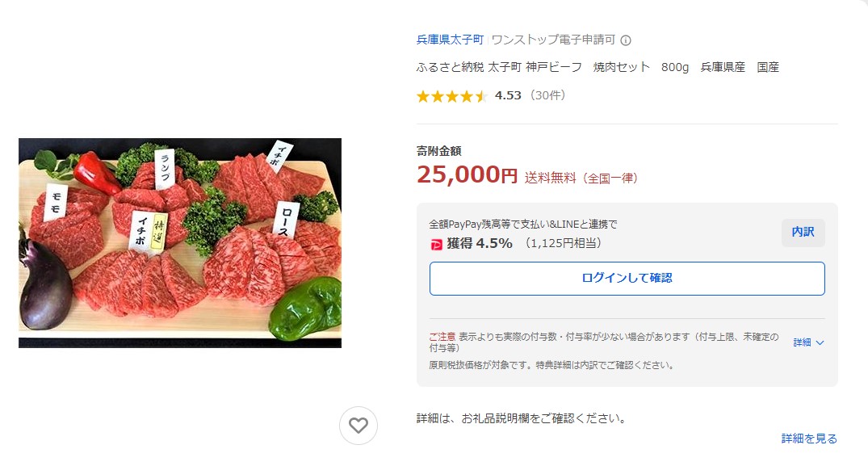868x466 pixels.
Task: Open the 兵庫県太子町 municipality link
Action: coord(450,40)
